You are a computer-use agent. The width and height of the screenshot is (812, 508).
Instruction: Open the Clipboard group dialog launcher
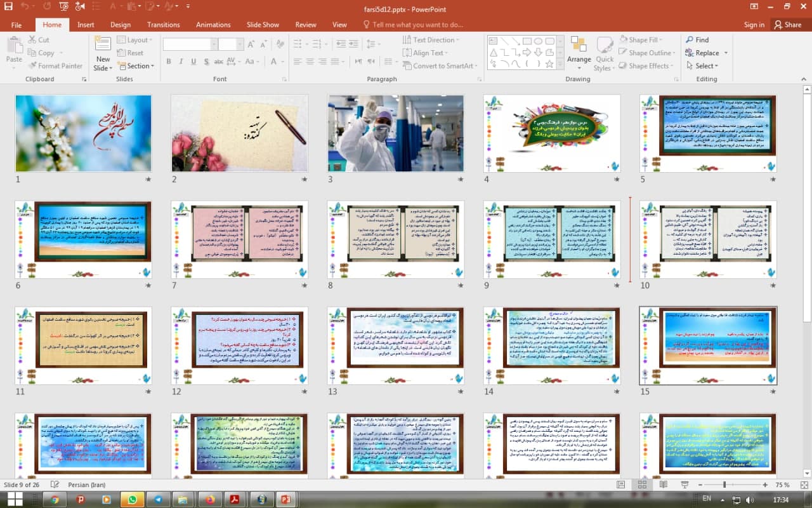[84, 79]
